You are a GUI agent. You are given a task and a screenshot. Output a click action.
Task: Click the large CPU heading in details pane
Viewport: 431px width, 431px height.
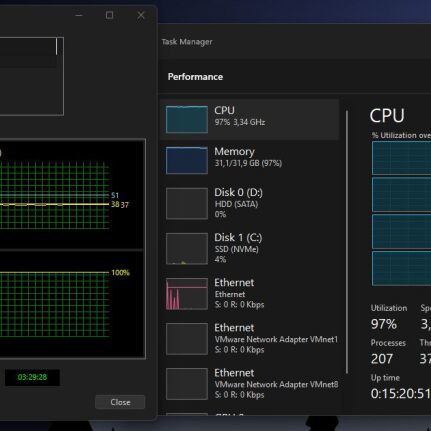[387, 116]
